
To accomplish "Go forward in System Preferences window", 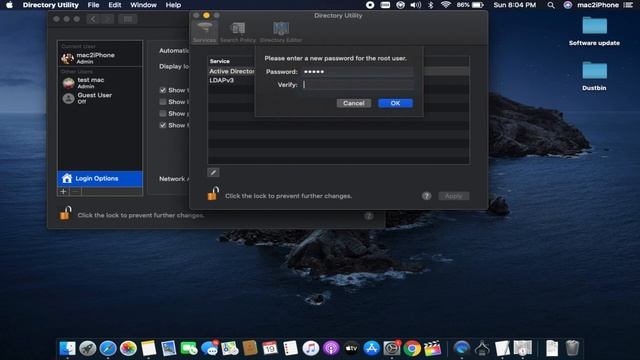I will point(107,19).
